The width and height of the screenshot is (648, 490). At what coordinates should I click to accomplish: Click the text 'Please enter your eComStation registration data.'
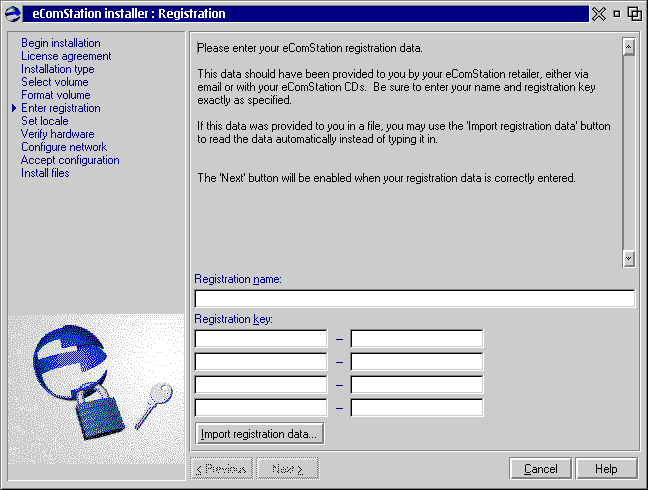pos(310,48)
